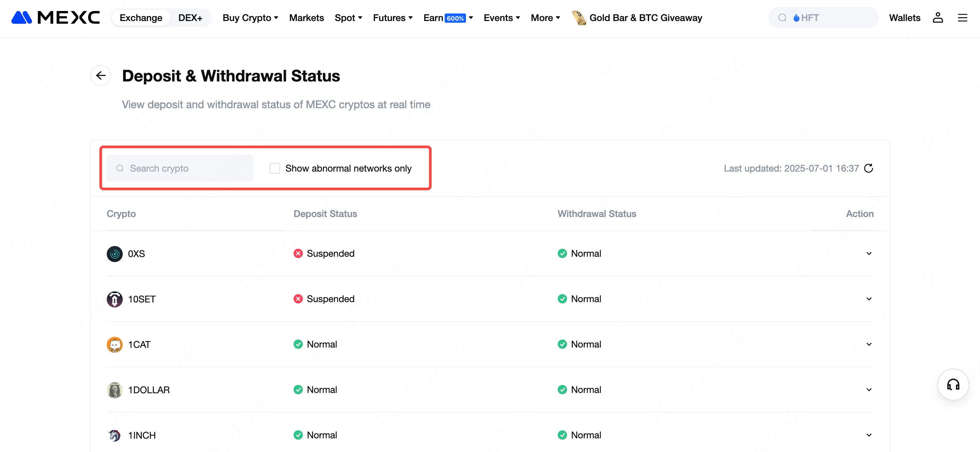Open the Buy Crypto dropdown
The width and height of the screenshot is (980, 452).
[250, 18]
